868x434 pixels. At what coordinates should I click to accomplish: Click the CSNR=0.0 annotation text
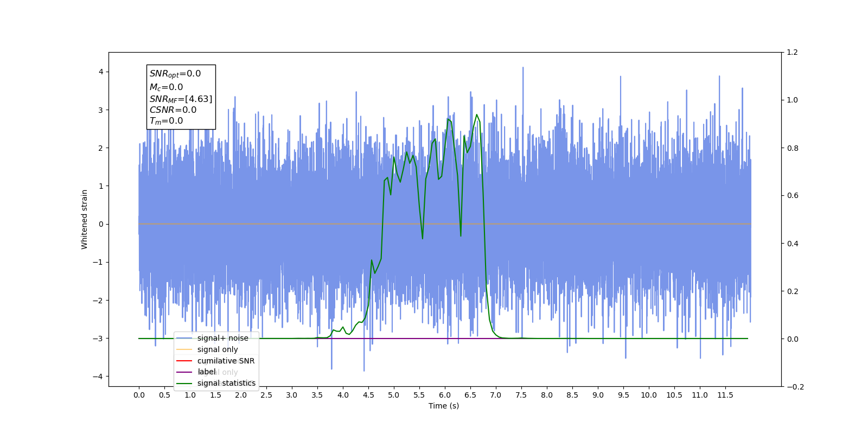click(x=173, y=110)
